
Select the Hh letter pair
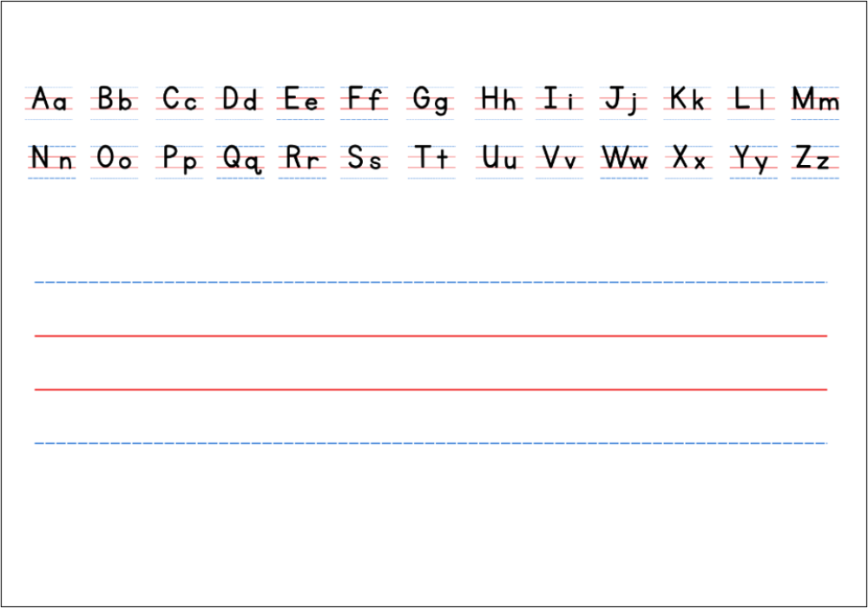click(x=498, y=101)
